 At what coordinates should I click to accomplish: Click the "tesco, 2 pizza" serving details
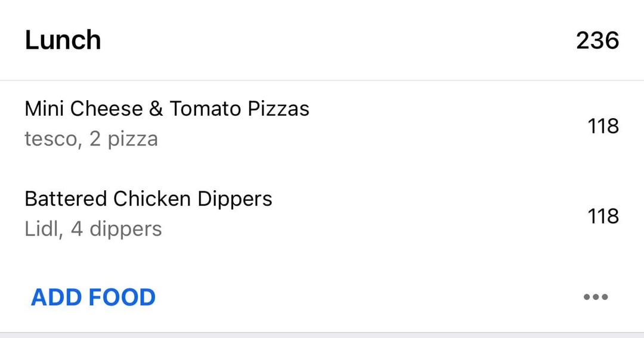tap(91, 139)
